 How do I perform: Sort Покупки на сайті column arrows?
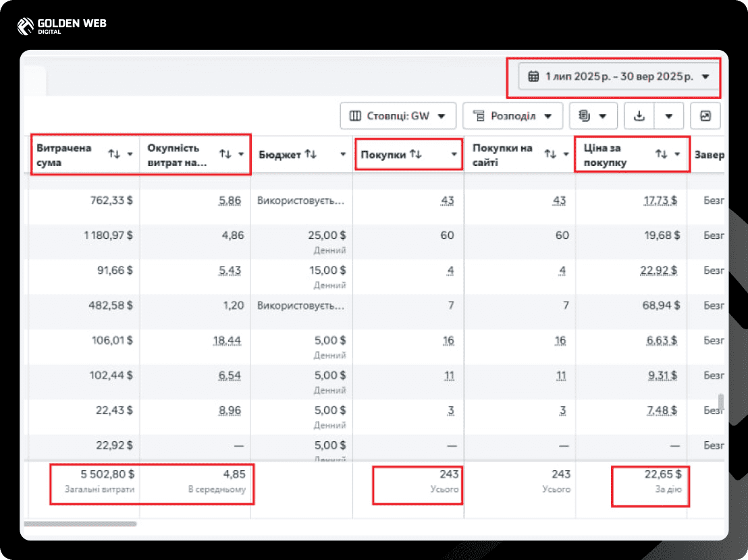(550, 154)
